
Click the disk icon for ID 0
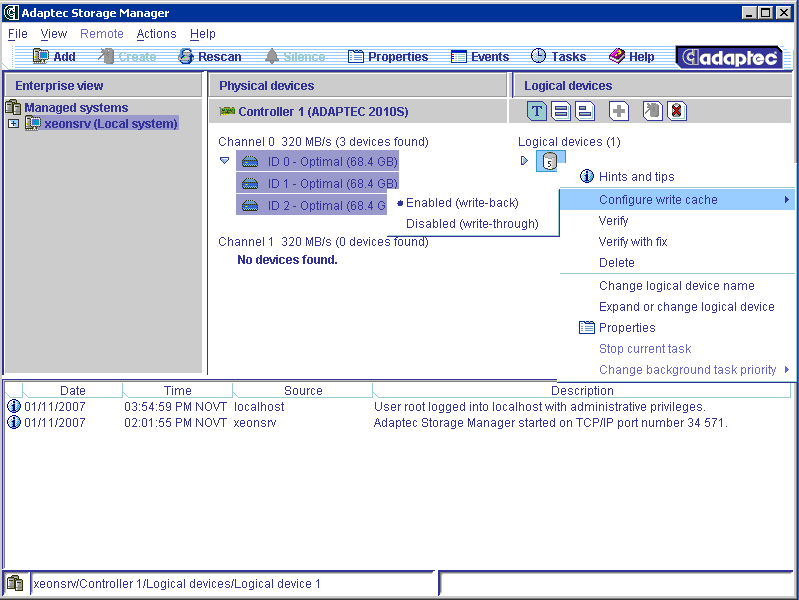pyautogui.click(x=250, y=162)
